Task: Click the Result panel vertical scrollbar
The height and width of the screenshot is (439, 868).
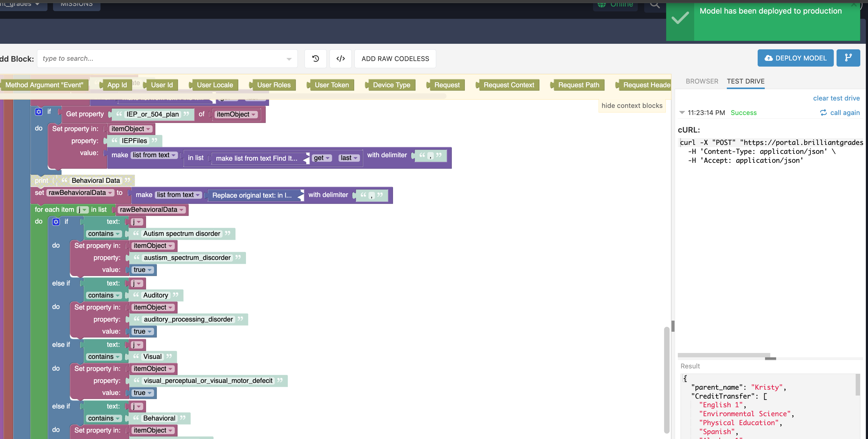Action: pos(858,385)
